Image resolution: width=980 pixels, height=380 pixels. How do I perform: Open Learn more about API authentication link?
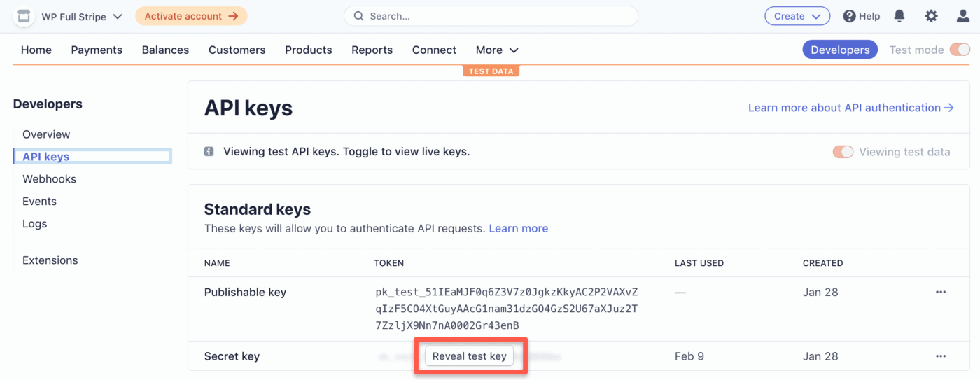tap(850, 108)
